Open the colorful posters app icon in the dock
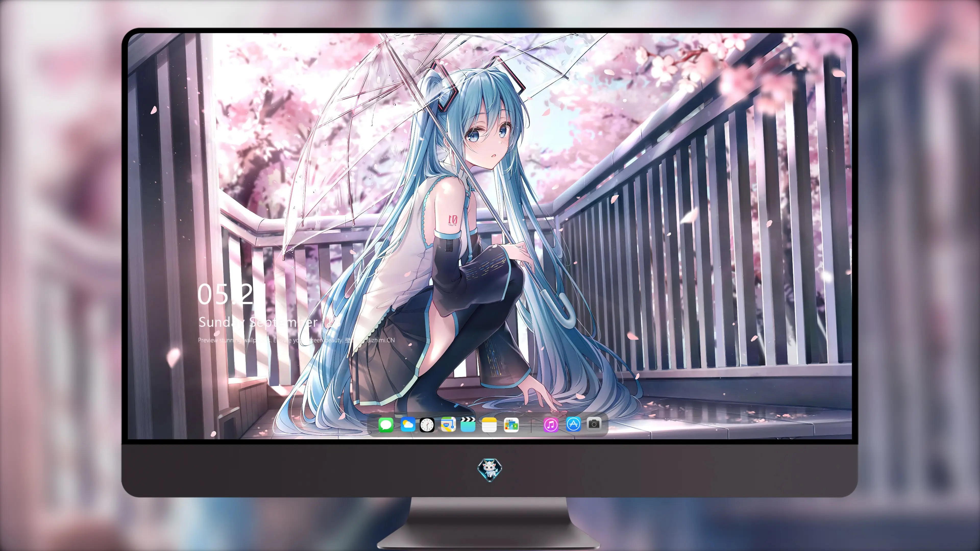 coord(511,425)
